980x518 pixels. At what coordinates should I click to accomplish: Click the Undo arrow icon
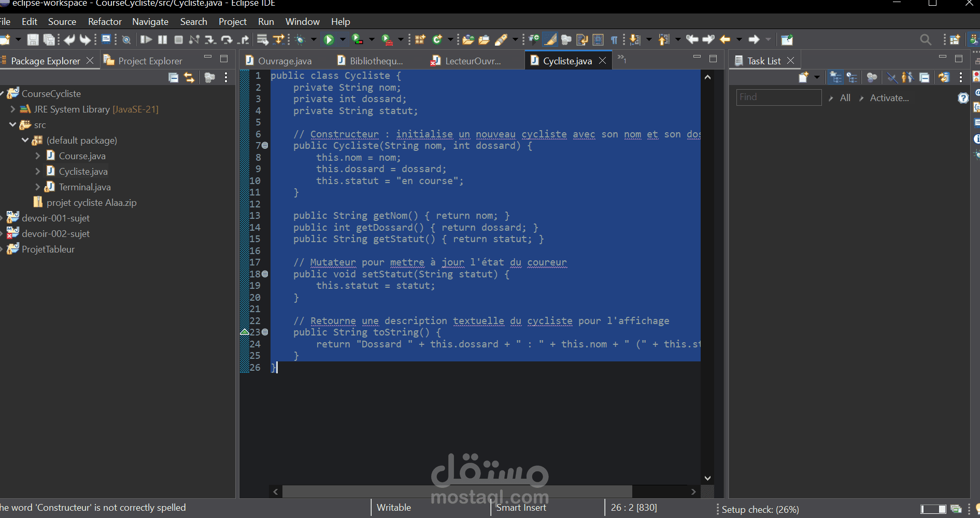[69, 39]
